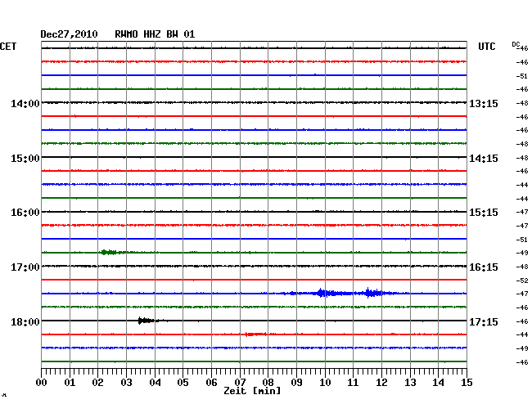Click the 17:15 UTC time label
This screenshot has height=404, width=532.
pyautogui.click(x=484, y=321)
